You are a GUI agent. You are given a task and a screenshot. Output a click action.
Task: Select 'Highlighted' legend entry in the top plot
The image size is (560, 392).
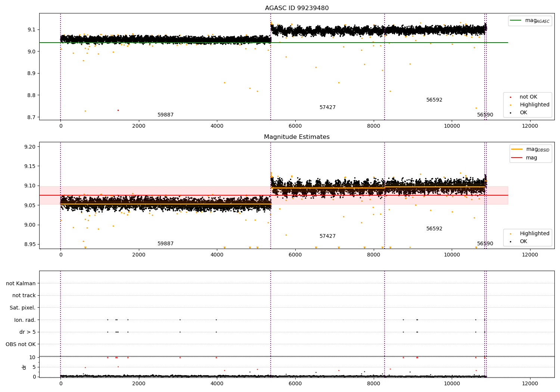tap(535, 105)
